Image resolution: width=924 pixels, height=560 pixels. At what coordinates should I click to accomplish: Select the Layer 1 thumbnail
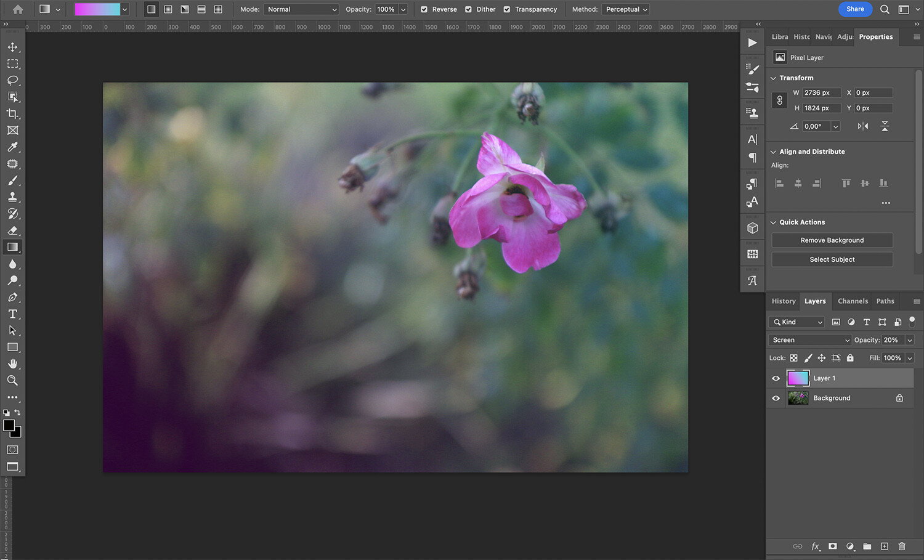(x=798, y=378)
